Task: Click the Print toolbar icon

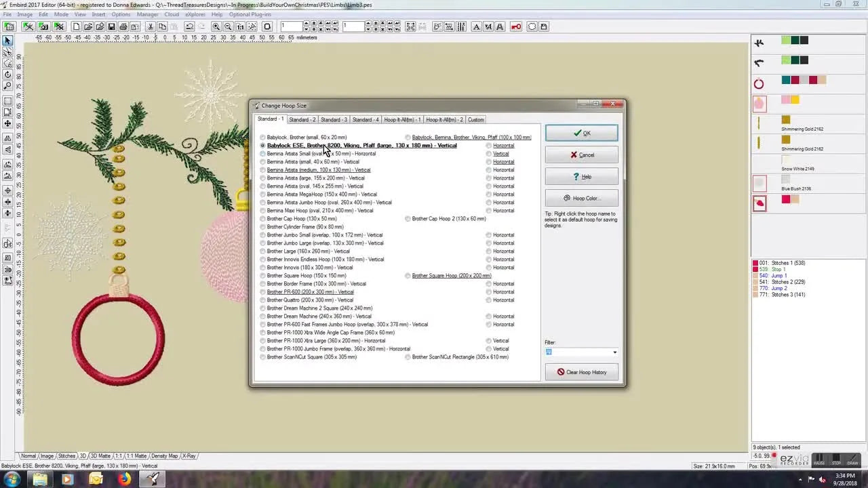Action: click(123, 26)
